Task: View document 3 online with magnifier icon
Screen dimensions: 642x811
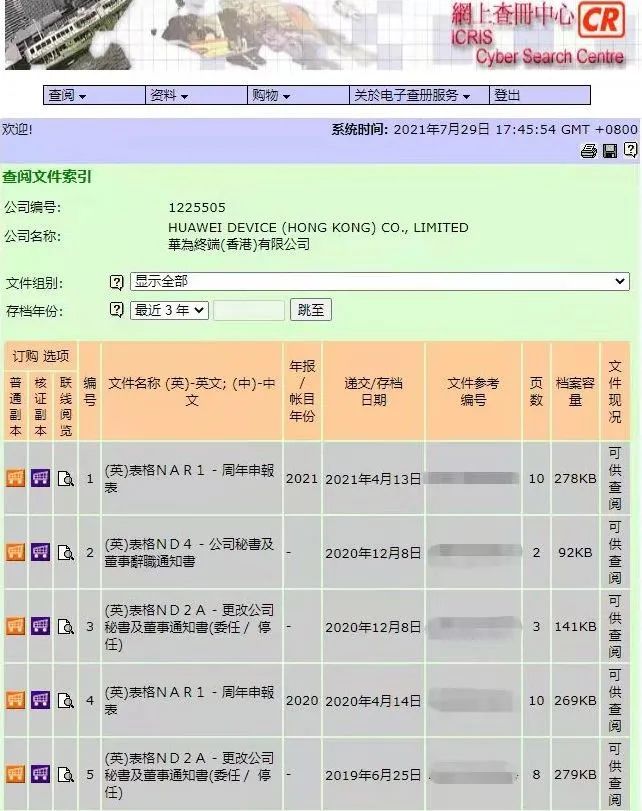Action: tap(66, 627)
